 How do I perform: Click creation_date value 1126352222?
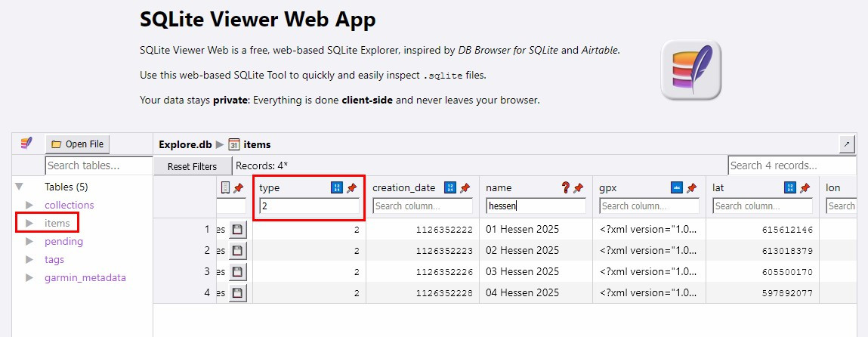(444, 230)
